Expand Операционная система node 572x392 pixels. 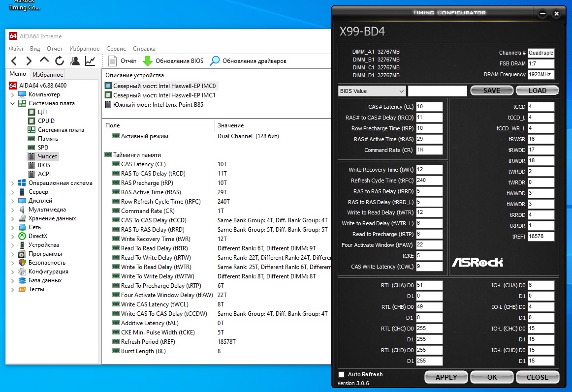pyautogui.click(x=13, y=183)
